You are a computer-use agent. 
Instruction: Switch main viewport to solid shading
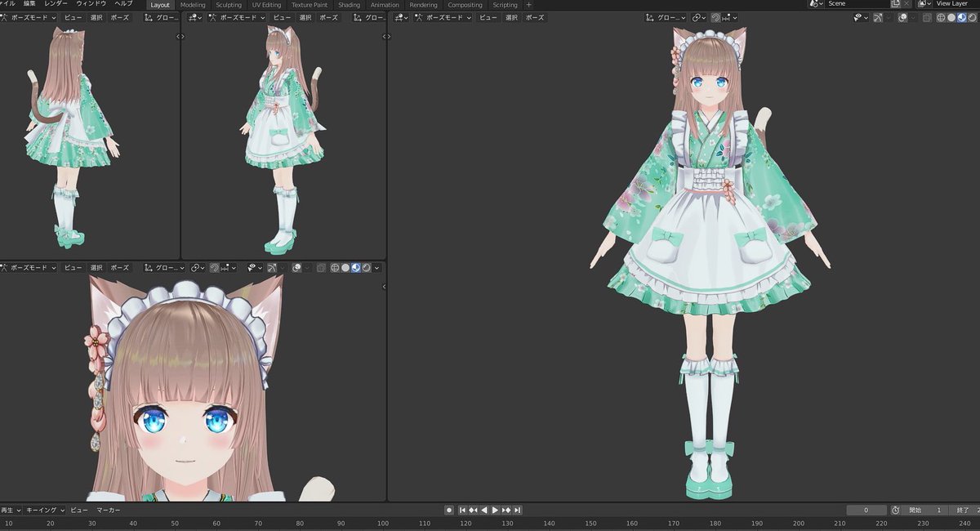[x=951, y=17]
